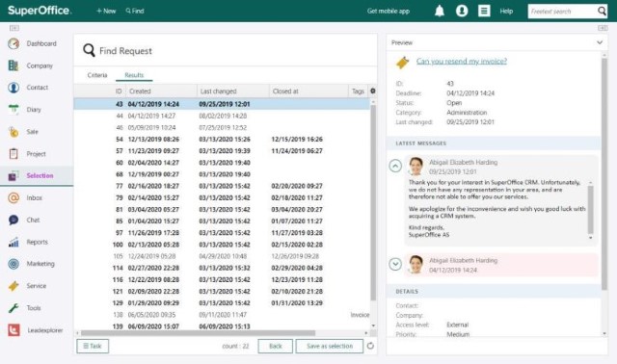The image size is (617, 364).
Task: Open the Project clipboard icon
Action: tap(13, 154)
